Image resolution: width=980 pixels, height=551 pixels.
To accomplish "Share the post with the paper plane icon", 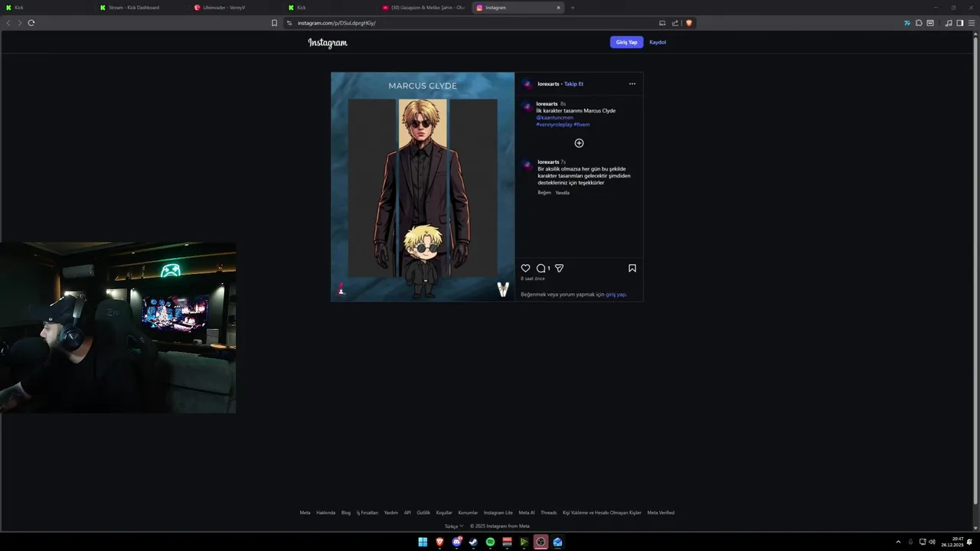I will [559, 268].
